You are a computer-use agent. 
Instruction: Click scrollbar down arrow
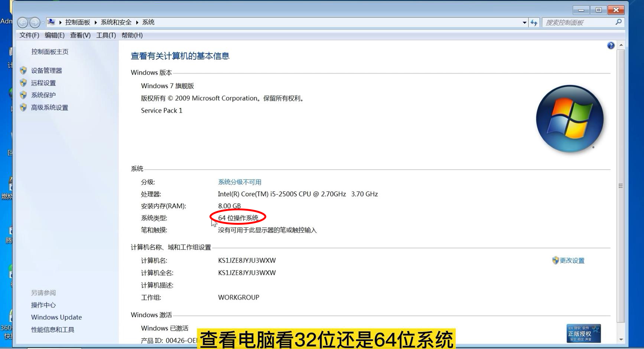(x=621, y=339)
